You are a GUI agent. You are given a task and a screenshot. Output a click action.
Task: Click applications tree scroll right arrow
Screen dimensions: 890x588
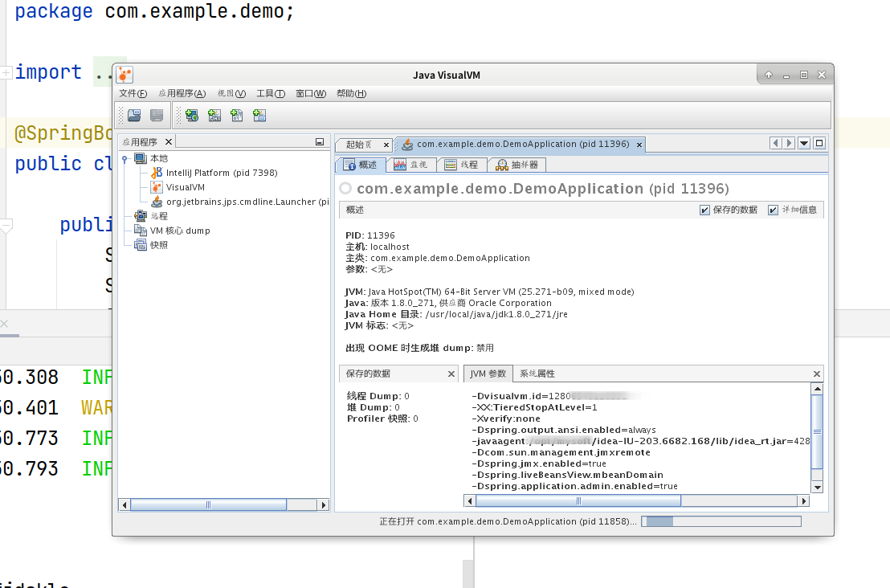[324, 504]
